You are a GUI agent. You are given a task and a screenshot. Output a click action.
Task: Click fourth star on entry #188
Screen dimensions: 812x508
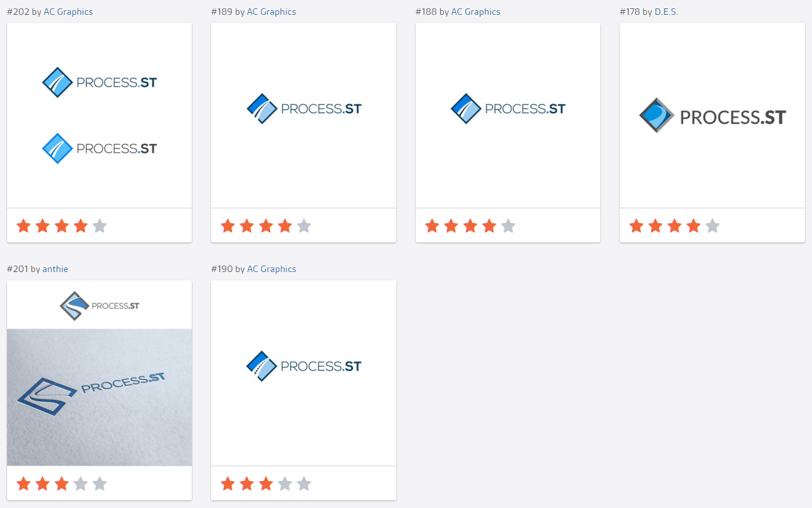pyautogui.click(x=489, y=226)
